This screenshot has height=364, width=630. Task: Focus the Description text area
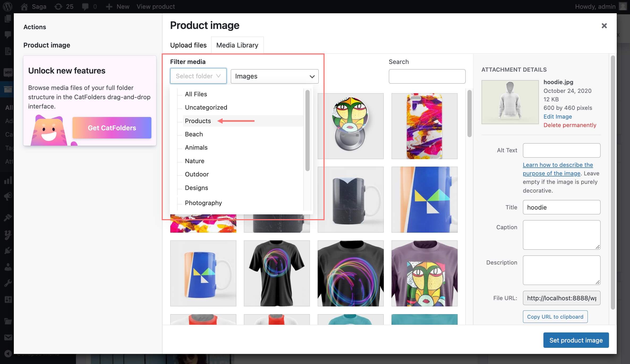click(561, 270)
